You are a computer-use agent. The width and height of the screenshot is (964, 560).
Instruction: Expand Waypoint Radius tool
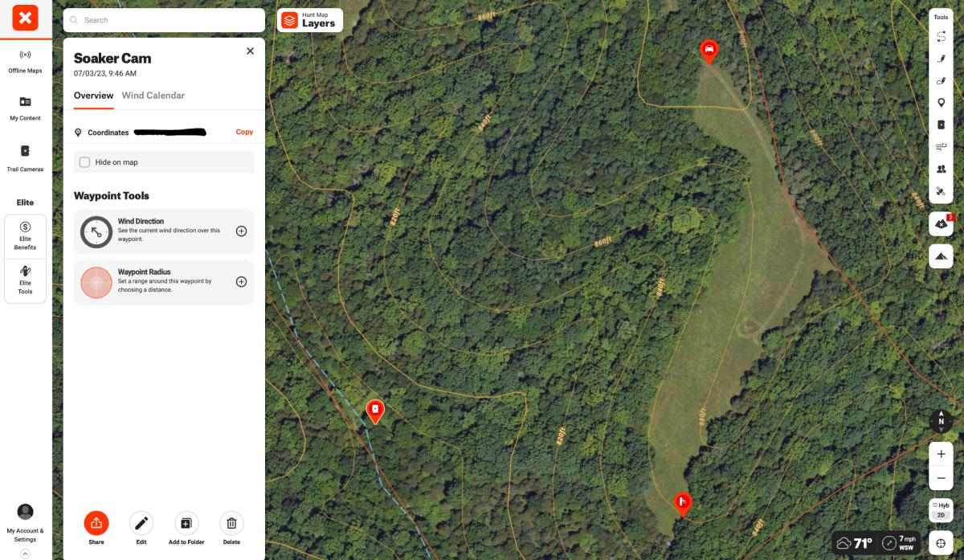[x=241, y=282]
